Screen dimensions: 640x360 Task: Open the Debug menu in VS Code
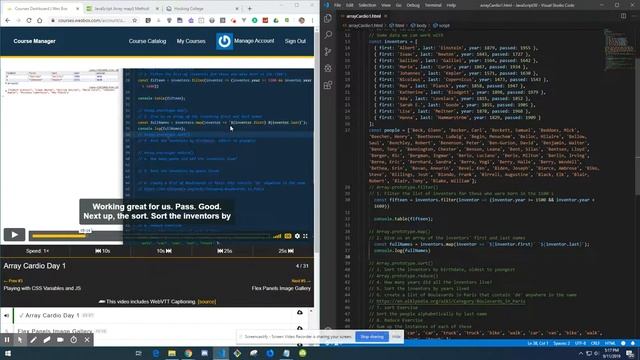pyautogui.click(x=413, y=5)
